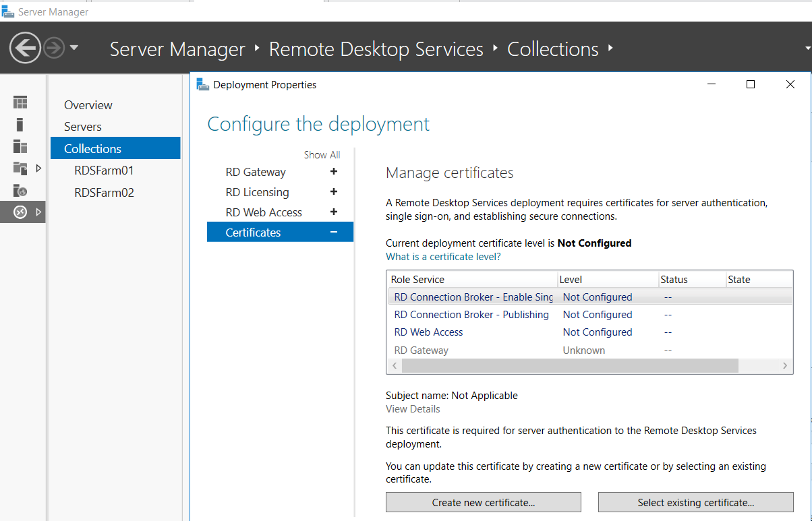Image resolution: width=812 pixels, height=521 pixels.
Task: Switch to the RD Gateway section
Action: click(x=256, y=172)
